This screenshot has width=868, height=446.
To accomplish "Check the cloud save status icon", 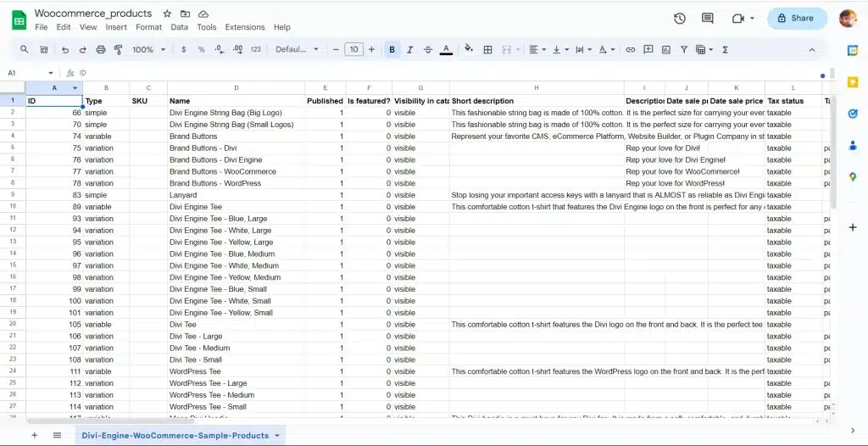I will (x=203, y=14).
